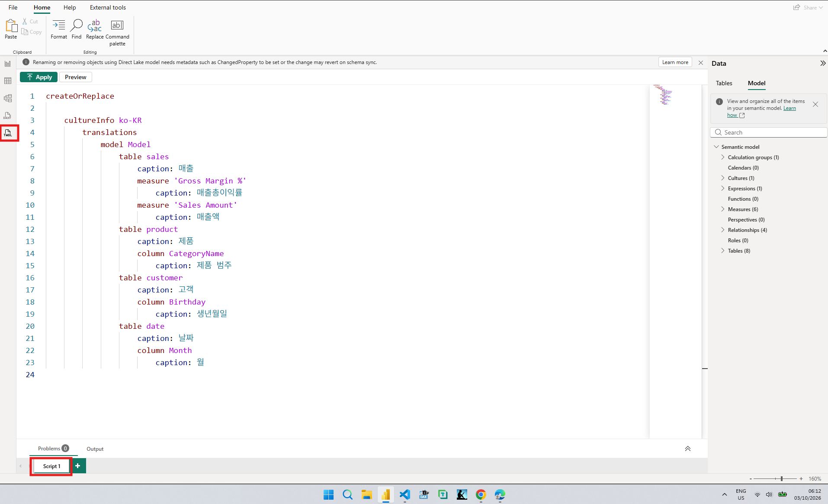The height and width of the screenshot is (504, 828).
Task: Close the semantic model tip in Data pane
Action: pyautogui.click(x=815, y=104)
